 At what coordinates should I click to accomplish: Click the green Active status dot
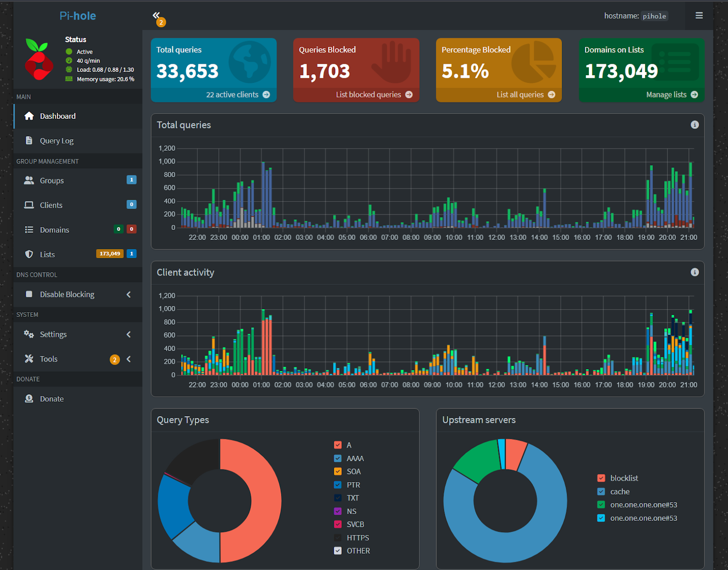click(69, 51)
